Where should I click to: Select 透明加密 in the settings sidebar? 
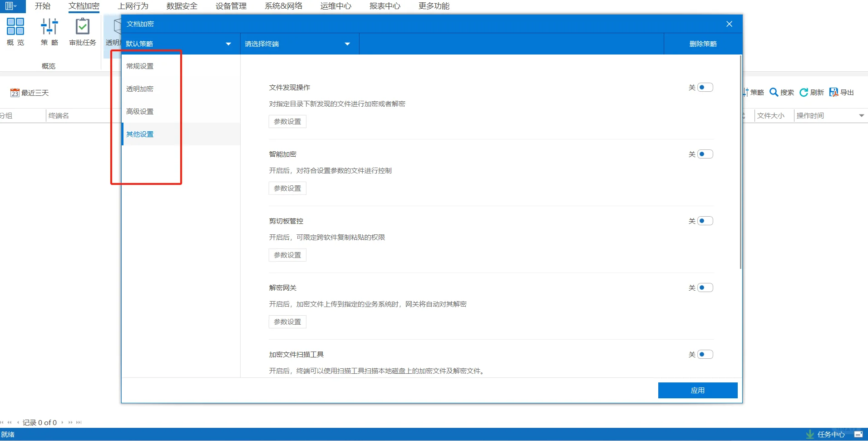[139, 89]
